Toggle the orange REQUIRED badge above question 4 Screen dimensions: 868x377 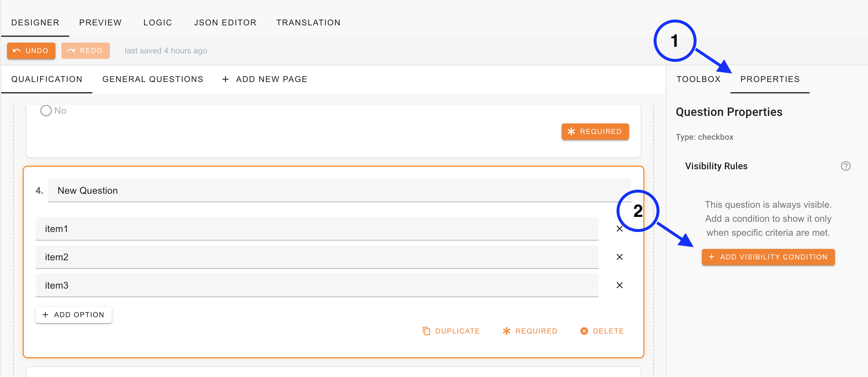[595, 132]
